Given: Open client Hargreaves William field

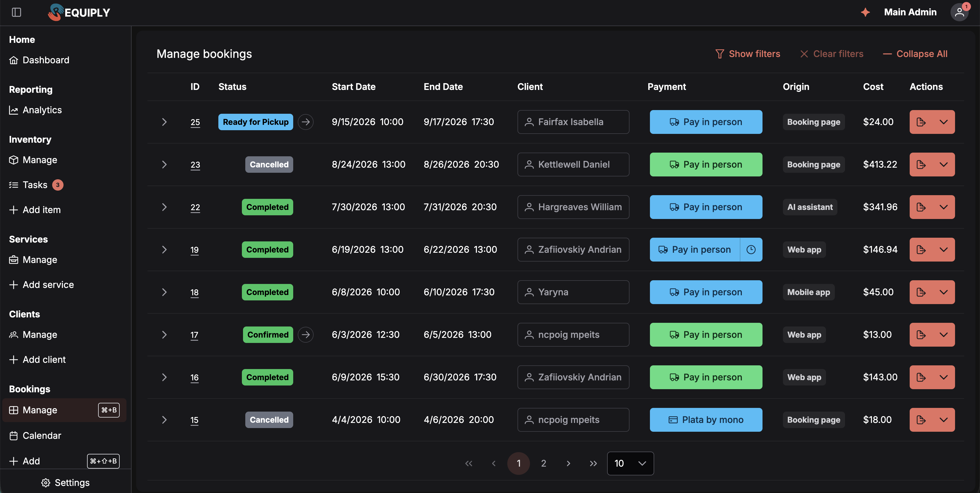Looking at the screenshot, I should click(x=573, y=207).
